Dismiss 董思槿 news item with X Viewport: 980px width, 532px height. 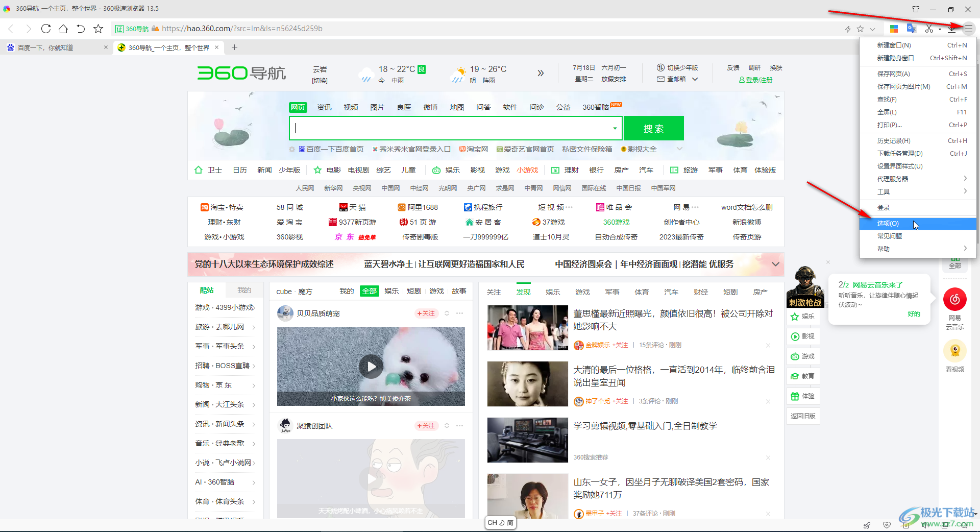[768, 346]
